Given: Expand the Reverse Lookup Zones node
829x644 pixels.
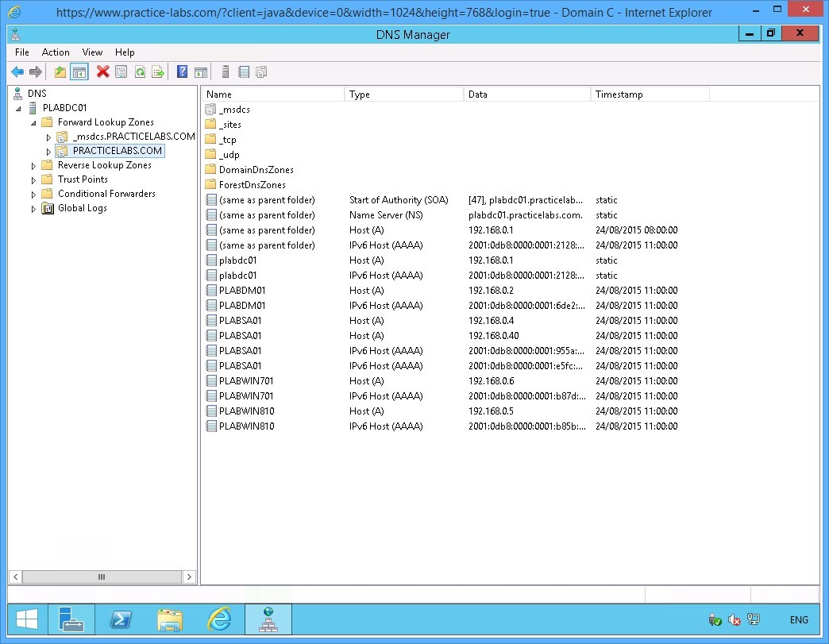Looking at the screenshot, I should click(x=32, y=165).
